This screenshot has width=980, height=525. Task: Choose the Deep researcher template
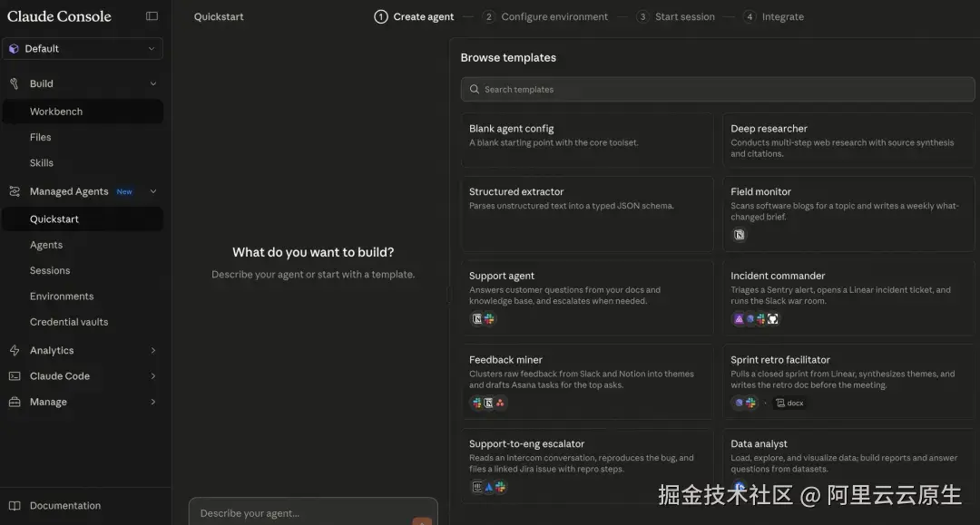848,140
